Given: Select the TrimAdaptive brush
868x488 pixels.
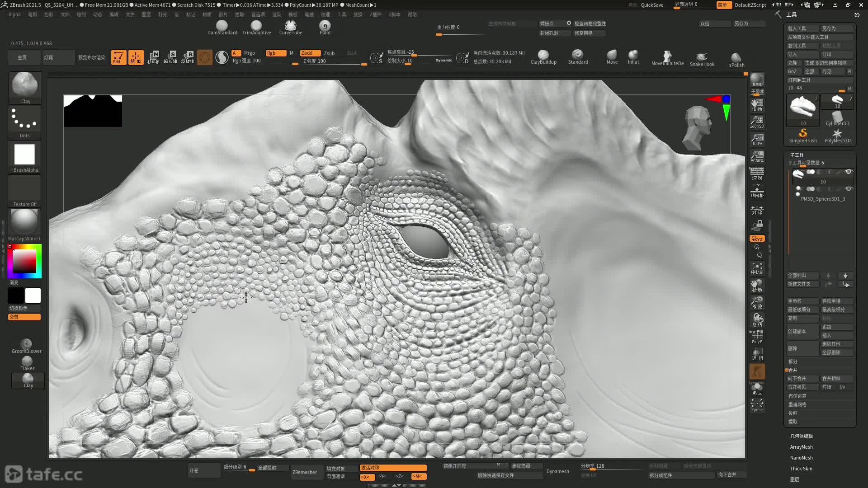Looking at the screenshot, I should (x=256, y=28).
